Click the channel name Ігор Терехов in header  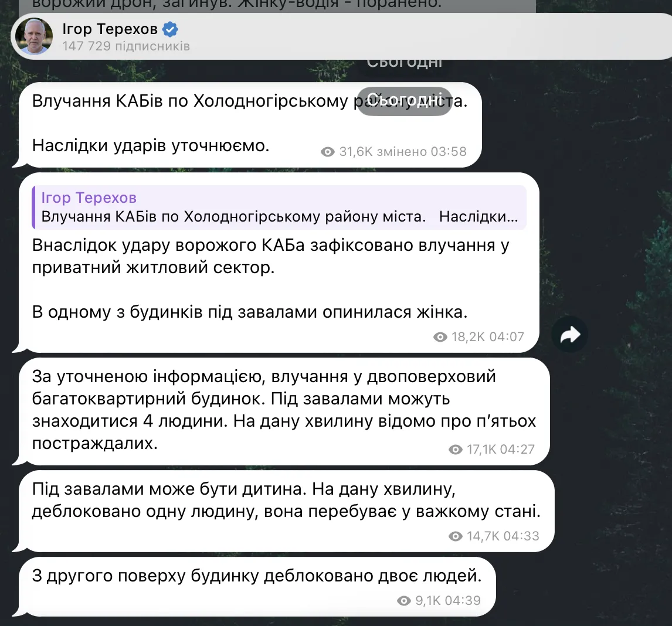[x=110, y=29]
